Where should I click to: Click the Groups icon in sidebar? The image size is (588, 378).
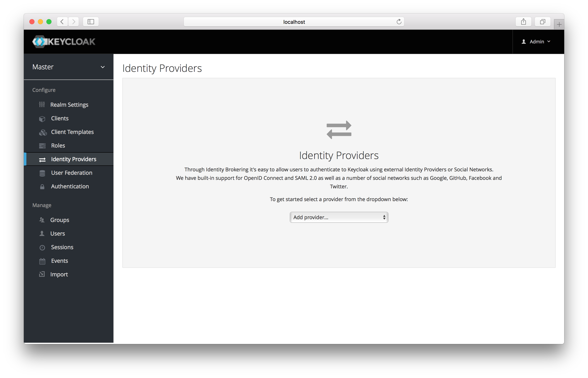[42, 220]
